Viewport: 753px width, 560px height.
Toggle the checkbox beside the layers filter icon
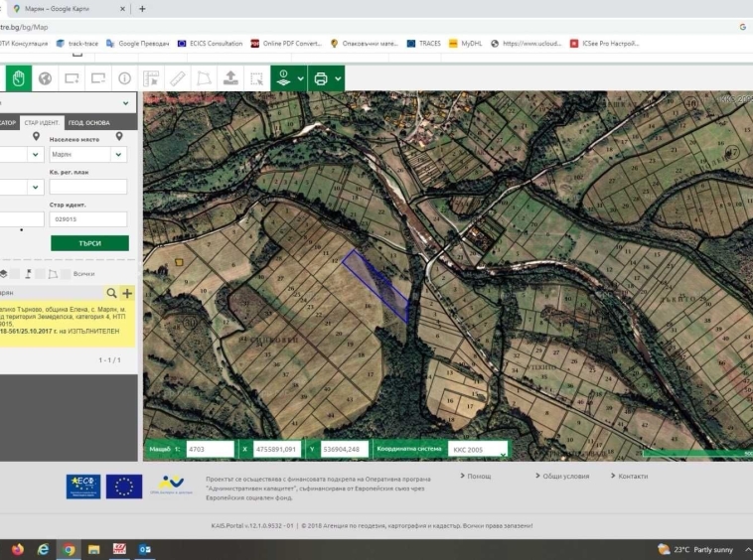tap(15, 273)
